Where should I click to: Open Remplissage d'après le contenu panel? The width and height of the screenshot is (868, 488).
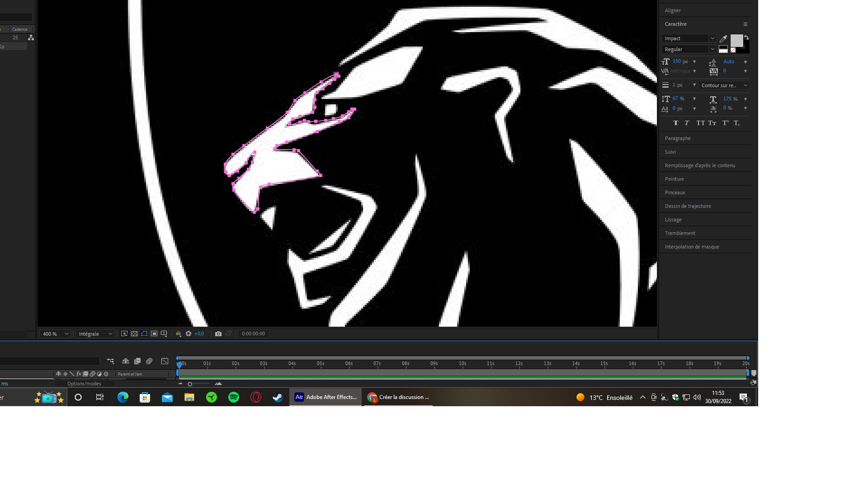[700, 165]
